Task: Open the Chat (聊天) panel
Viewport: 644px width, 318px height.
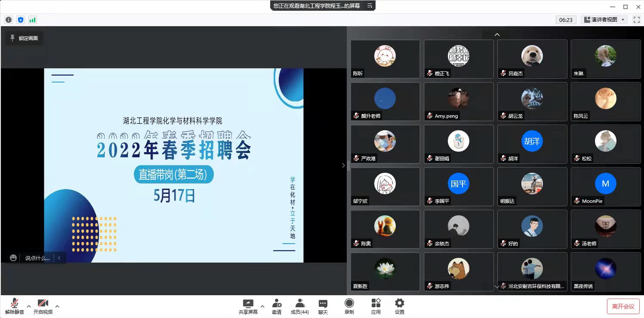Action: pos(323,304)
